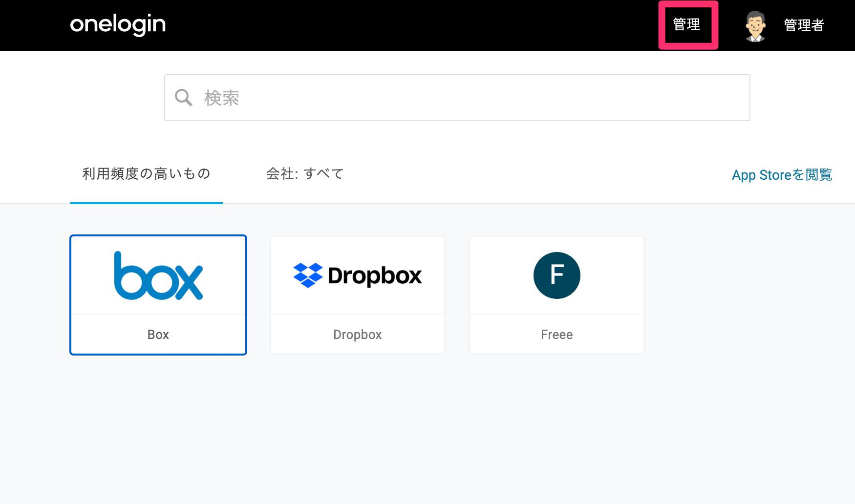Open the App Storeを閲覧 link
The width and height of the screenshot is (855, 504).
pyautogui.click(x=782, y=175)
